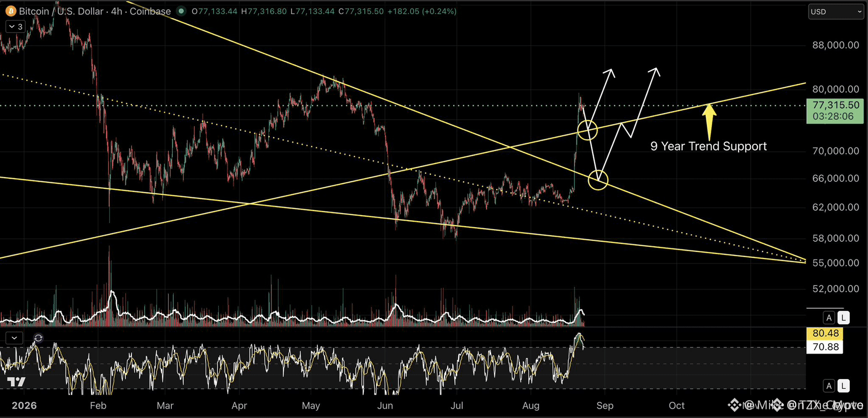Image resolution: width=868 pixels, height=418 pixels.
Task: Click the Oct label on the time axis
Action: pyautogui.click(x=677, y=405)
